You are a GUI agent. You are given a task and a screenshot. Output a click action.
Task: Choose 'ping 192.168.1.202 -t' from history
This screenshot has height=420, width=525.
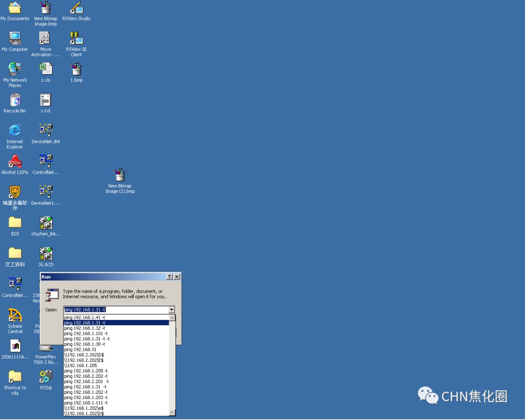(x=116, y=392)
